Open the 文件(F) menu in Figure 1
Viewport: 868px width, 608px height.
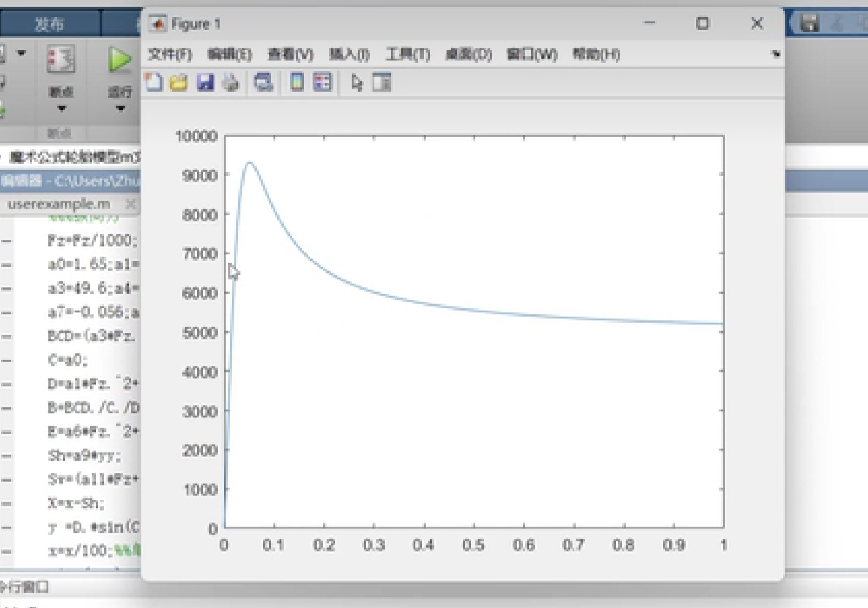[x=169, y=54]
